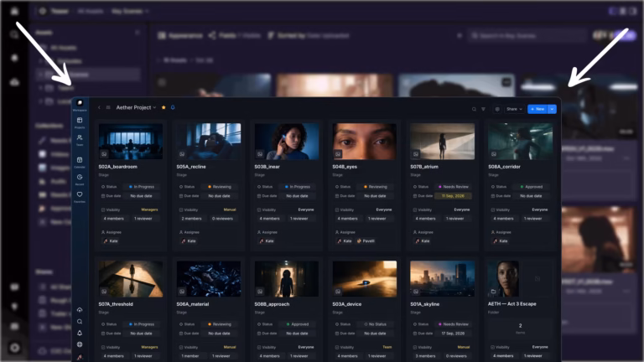Click the S08A_corridor title
Image resolution: width=644 pixels, height=362 pixels.
coord(504,167)
